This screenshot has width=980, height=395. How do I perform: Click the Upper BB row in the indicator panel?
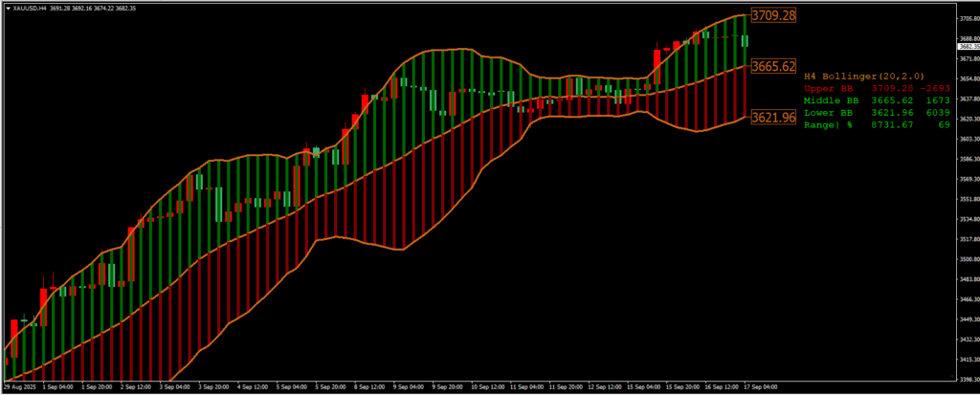pyautogui.click(x=877, y=88)
